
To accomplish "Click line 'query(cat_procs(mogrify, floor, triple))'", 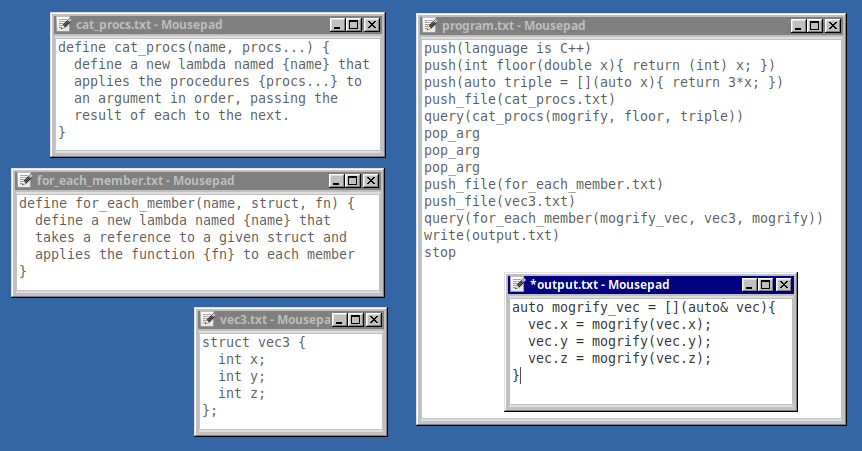I will (583, 117).
